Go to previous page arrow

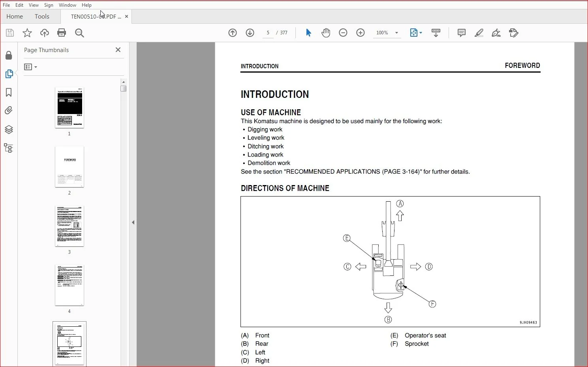click(233, 33)
